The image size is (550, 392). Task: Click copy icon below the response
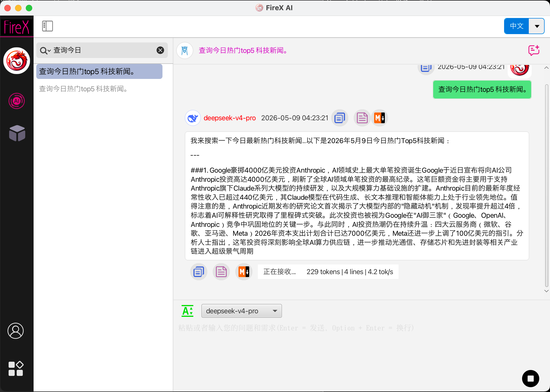point(199,272)
